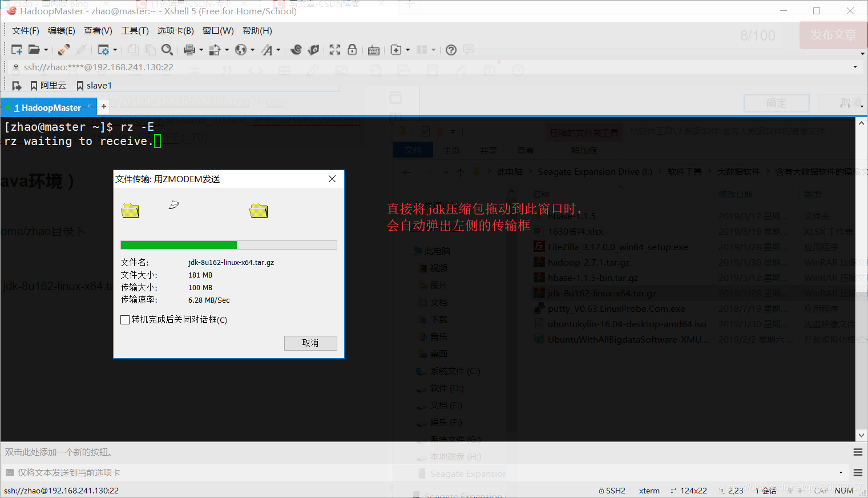Image resolution: width=868 pixels, height=498 pixels.
Task: Click the New session toolbar icon
Action: (17, 50)
